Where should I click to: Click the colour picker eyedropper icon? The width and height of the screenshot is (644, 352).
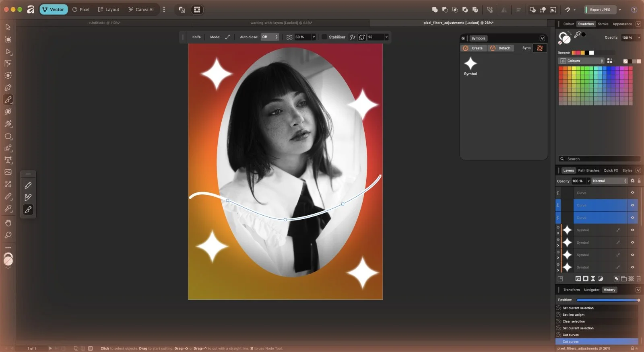[x=577, y=35]
